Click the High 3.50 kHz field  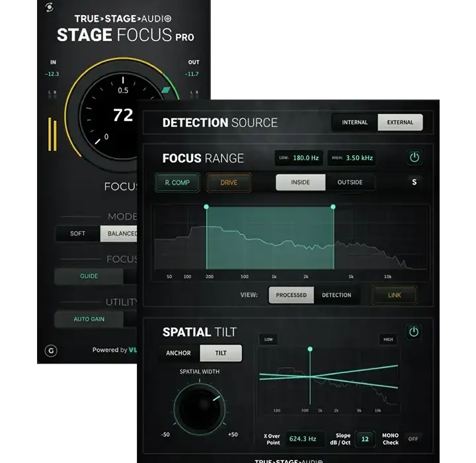point(352,158)
